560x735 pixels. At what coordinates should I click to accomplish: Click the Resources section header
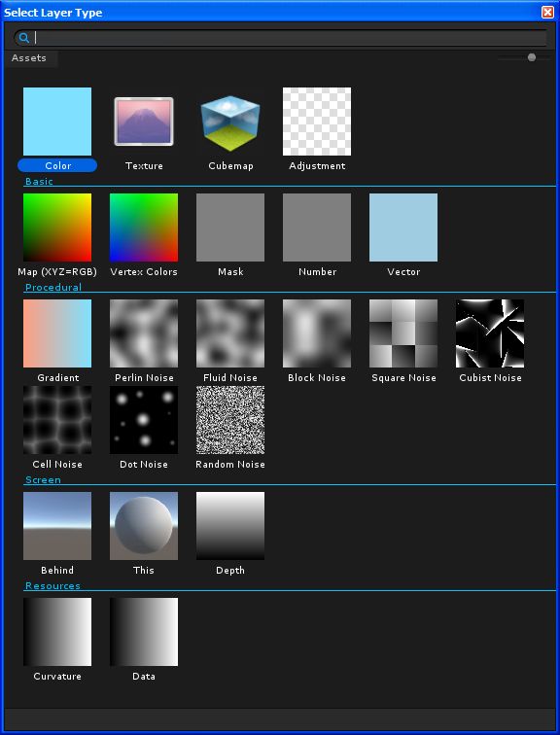[52, 586]
